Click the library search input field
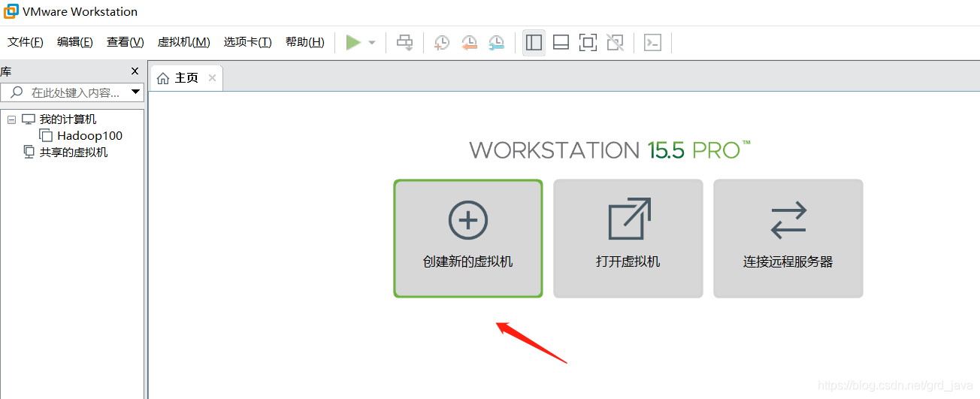This screenshot has height=399, width=980. click(x=73, y=92)
